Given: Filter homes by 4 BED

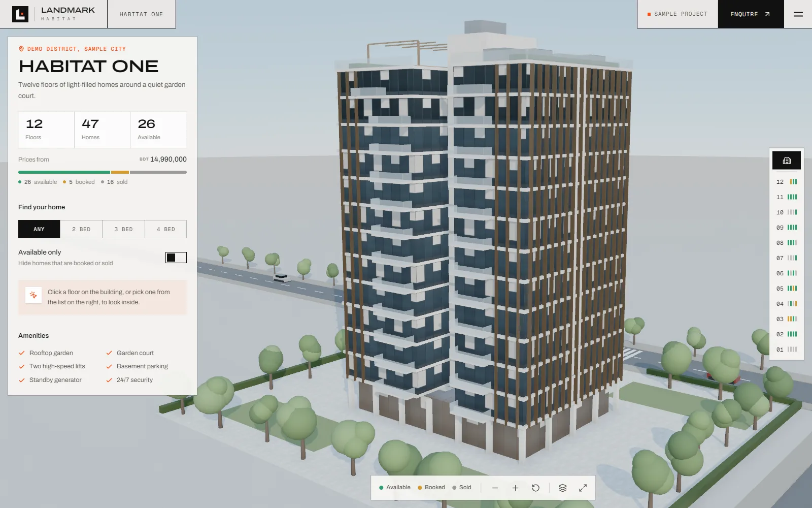Looking at the screenshot, I should click(x=166, y=229).
